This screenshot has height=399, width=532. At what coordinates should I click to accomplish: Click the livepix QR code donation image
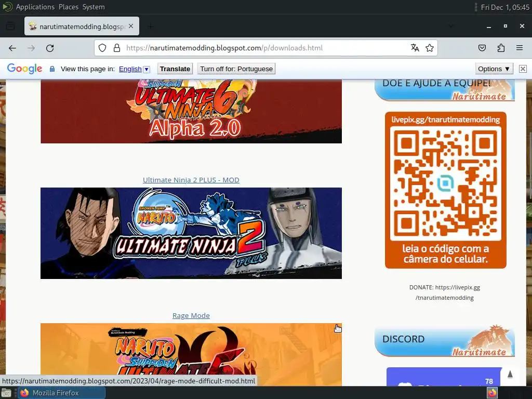tap(445, 190)
